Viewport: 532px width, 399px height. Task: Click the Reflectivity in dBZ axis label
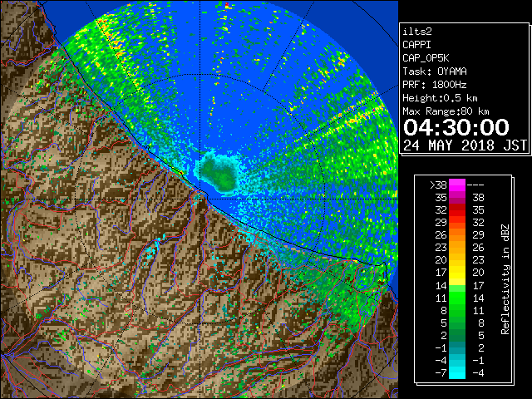pos(505,279)
